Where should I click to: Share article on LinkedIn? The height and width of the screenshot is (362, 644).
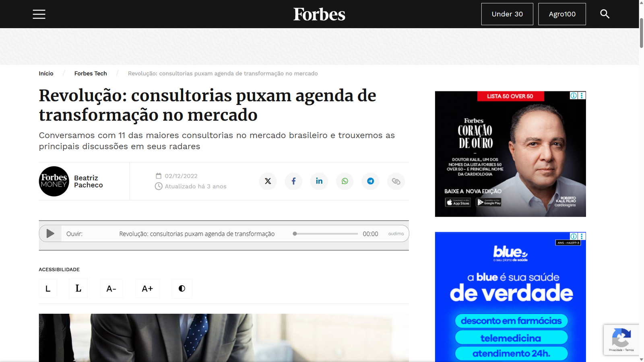pos(319,181)
